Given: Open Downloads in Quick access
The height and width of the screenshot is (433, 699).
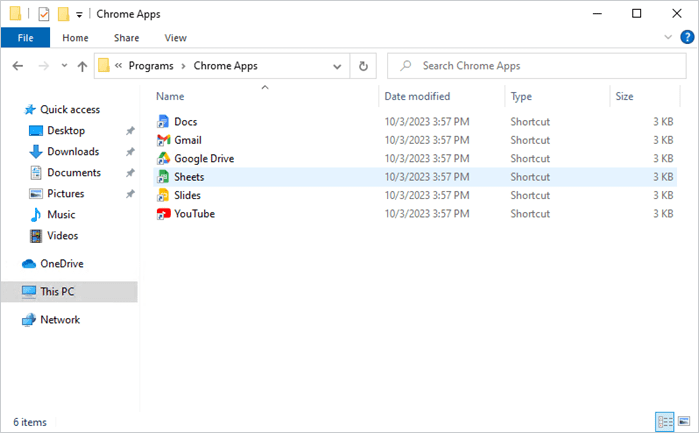Looking at the screenshot, I should click(73, 152).
